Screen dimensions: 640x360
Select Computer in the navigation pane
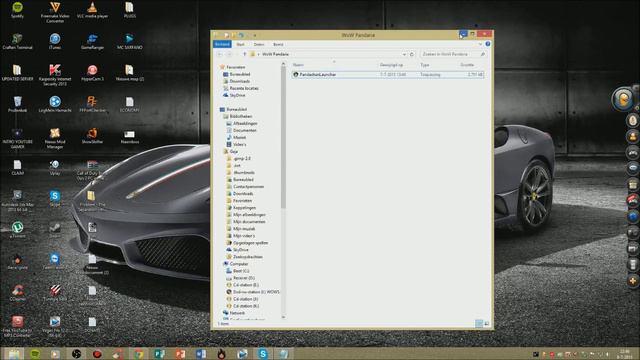[239, 264]
